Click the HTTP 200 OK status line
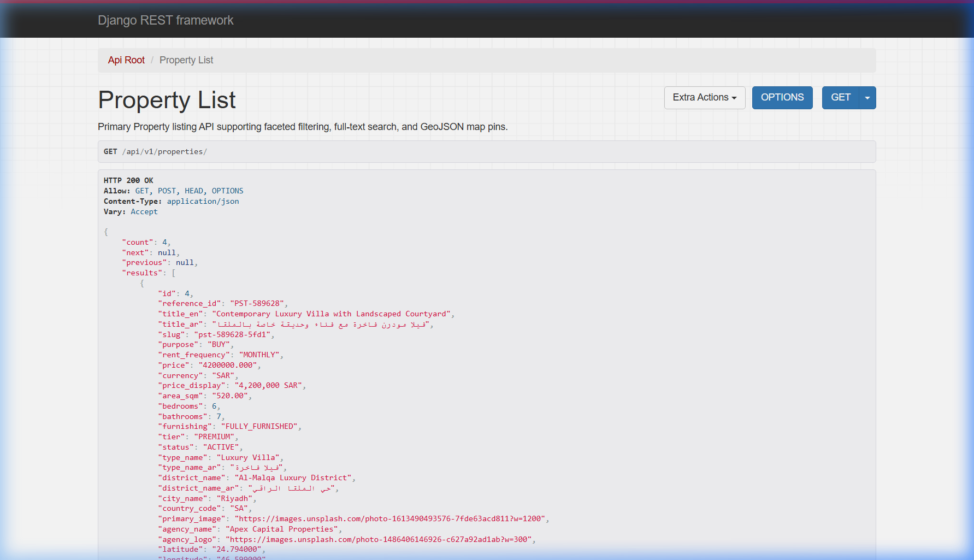Screen dimensions: 974x560 128,180
